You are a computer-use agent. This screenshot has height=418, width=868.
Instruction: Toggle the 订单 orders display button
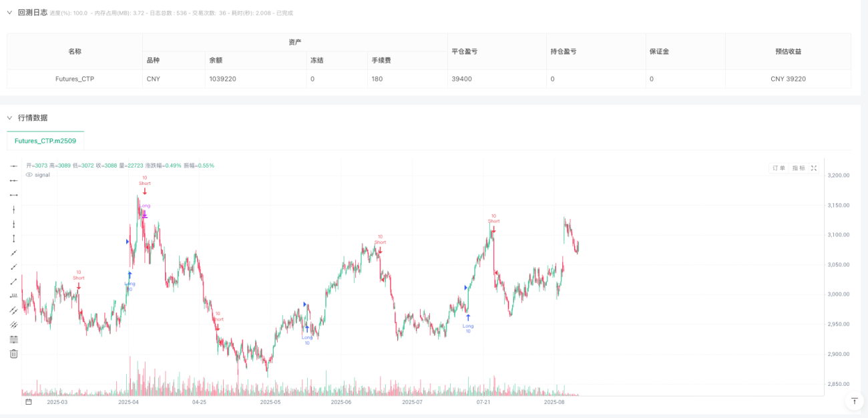pos(779,168)
